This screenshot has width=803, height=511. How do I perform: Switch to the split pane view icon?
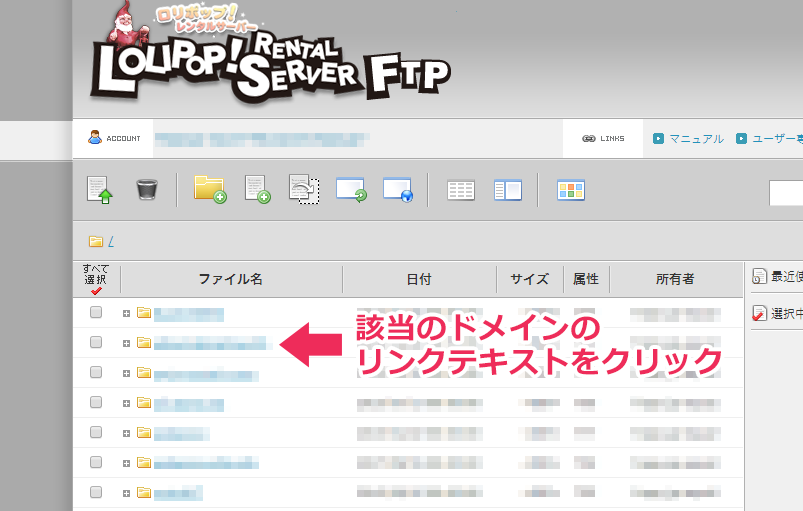click(507, 190)
